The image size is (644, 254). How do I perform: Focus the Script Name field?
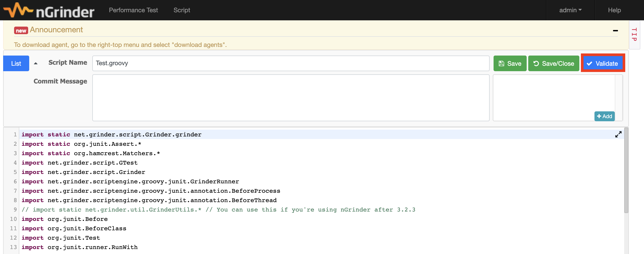click(291, 63)
